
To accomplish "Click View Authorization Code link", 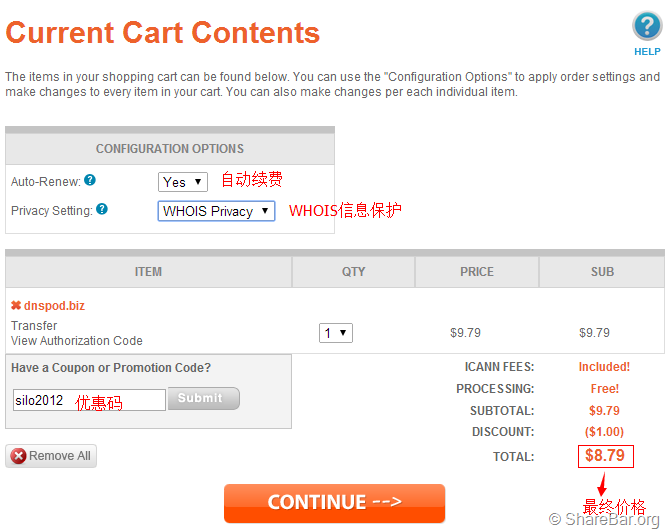I will 77,341.
